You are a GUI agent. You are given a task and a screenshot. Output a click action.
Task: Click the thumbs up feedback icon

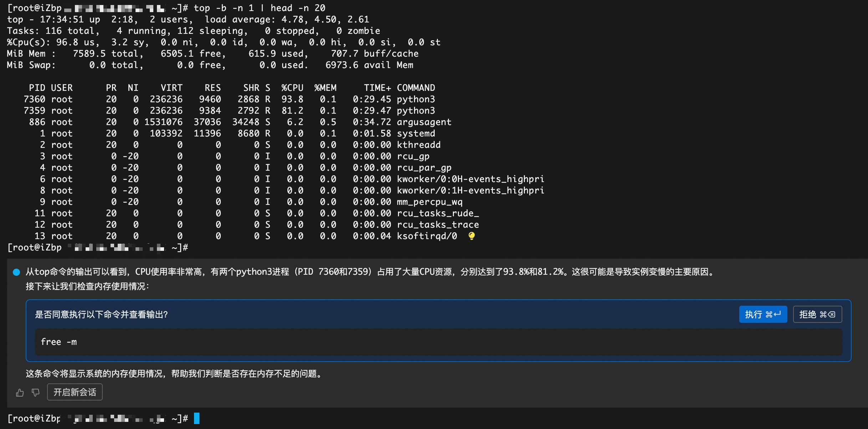pyautogui.click(x=20, y=393)
